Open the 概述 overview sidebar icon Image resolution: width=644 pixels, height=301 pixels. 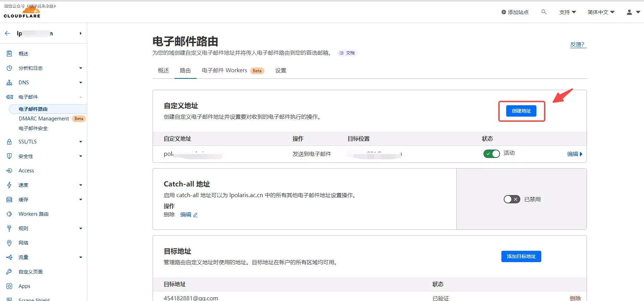click(x=9, y=54)
